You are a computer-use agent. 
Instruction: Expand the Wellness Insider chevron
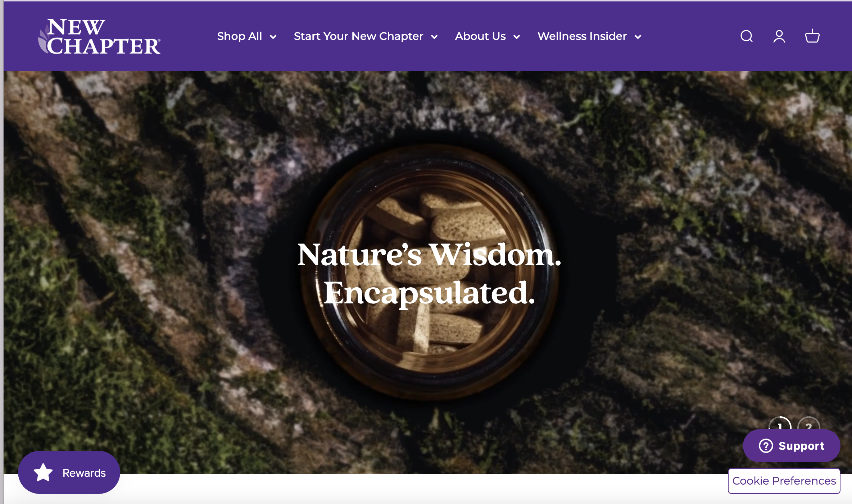[638, 37]
